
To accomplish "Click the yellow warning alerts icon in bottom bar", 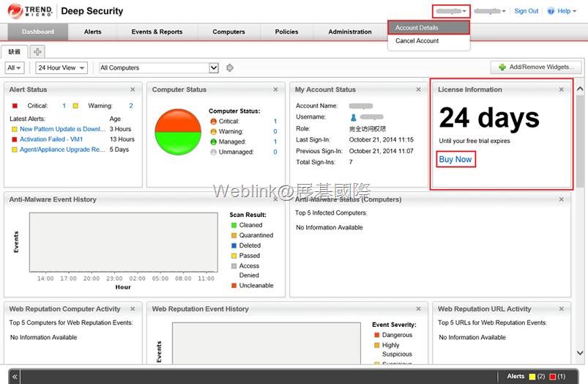I will pyautogui.click(x=532, y=377).
